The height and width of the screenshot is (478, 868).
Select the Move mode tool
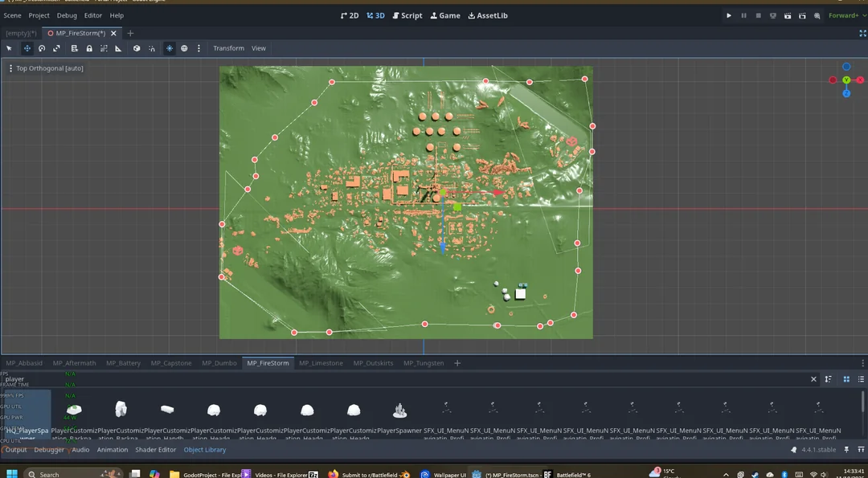click(x=27, y=48)
